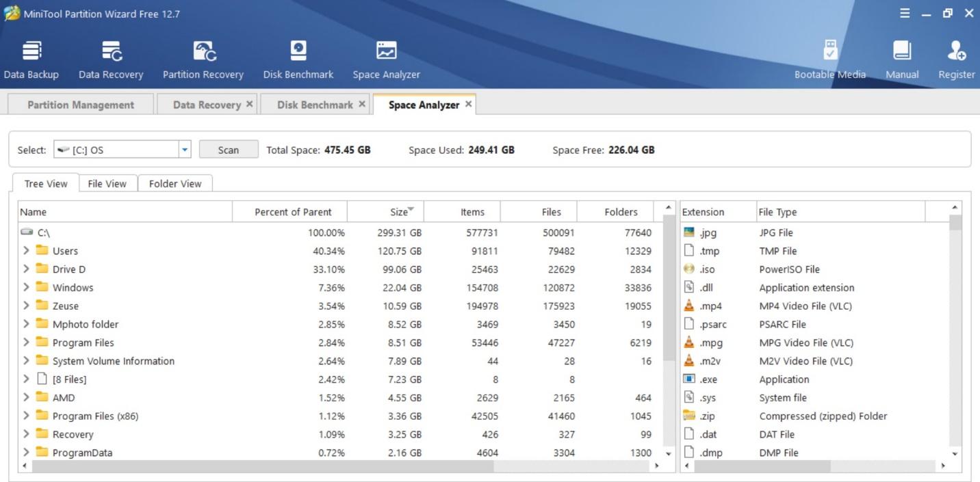Expand the Drive D folder
The image size is (980, 482).
tap(26, 269)
